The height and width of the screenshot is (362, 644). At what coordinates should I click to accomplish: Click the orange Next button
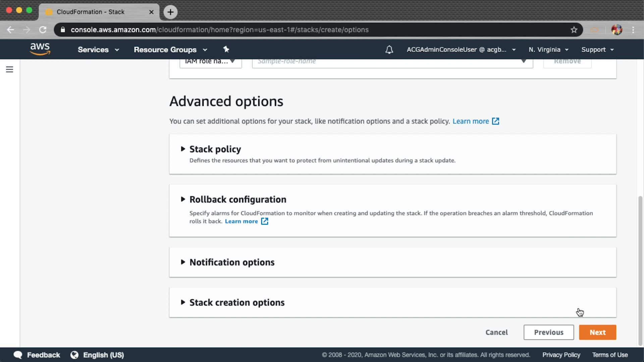(x=597, y=332)
